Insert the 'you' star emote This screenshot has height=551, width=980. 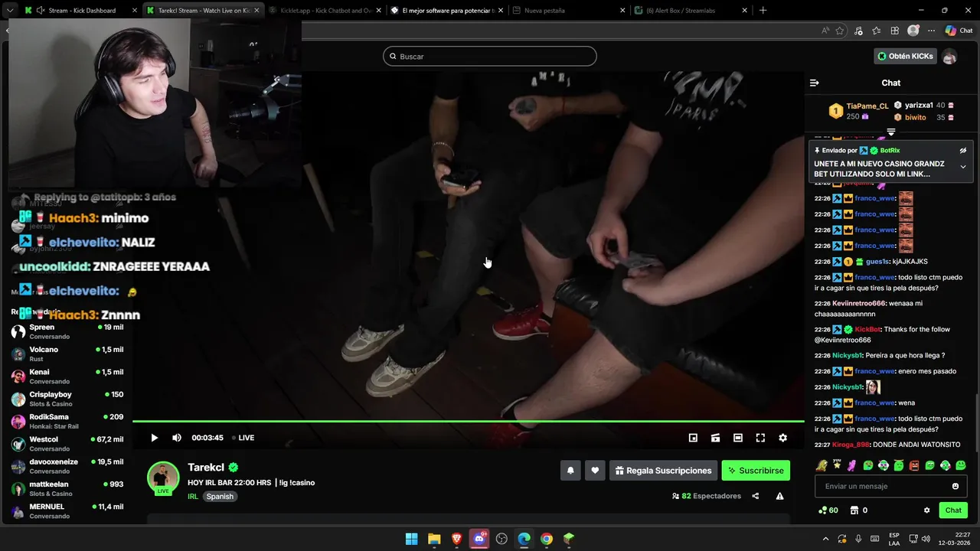pos(837,465)
